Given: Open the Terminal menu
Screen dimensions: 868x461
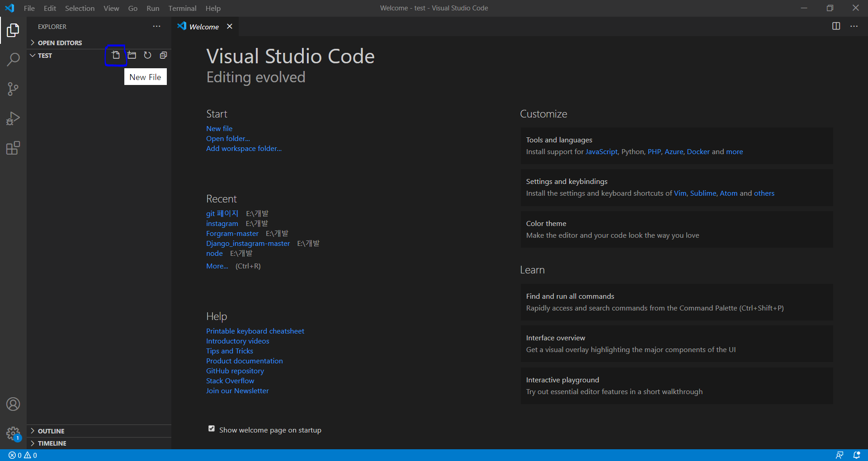Looking at the screenshot, I should (182, 8).
